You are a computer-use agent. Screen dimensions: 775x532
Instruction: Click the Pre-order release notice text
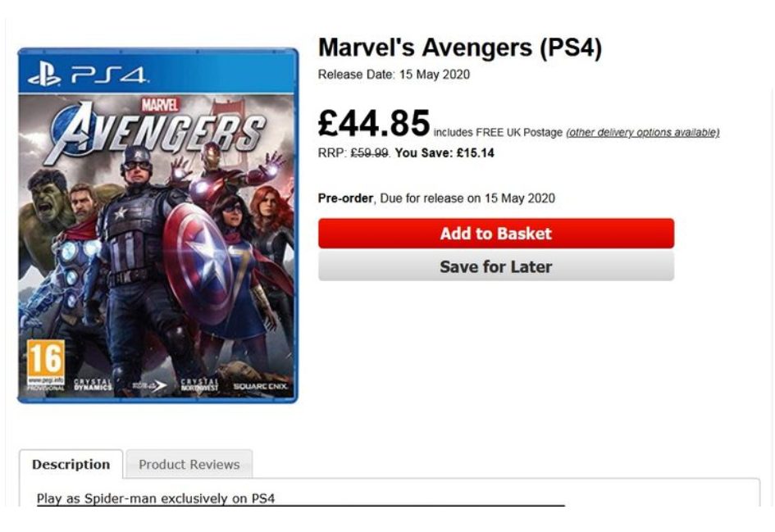click(436, 198)
